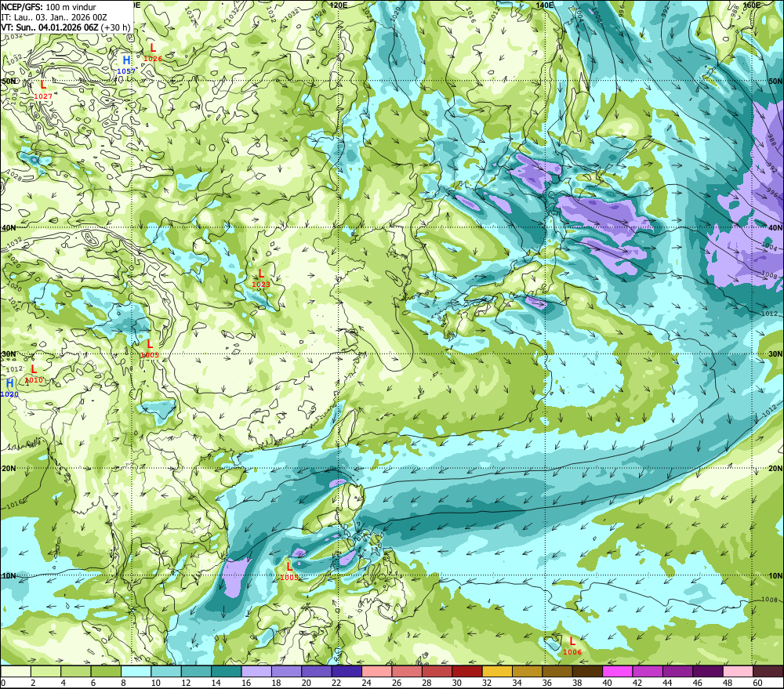Screen dimensions: 784x689
Task: Click the light pink 24–26 legend swatch
Action: (377, 671)
